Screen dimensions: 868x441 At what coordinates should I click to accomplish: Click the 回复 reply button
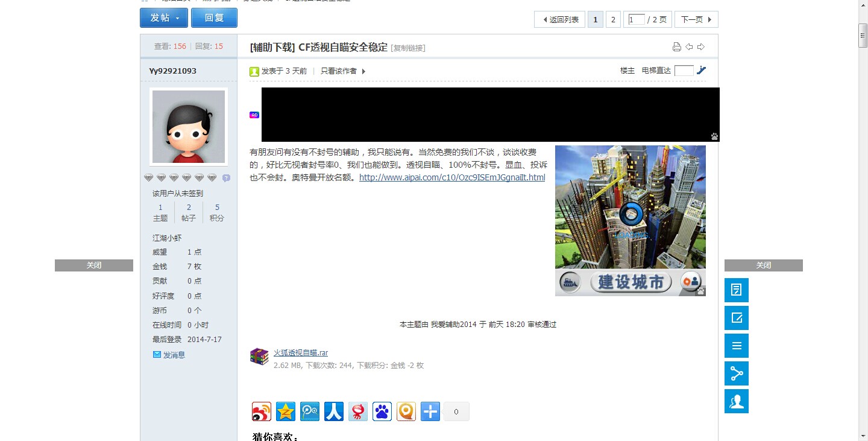[214, 18]
